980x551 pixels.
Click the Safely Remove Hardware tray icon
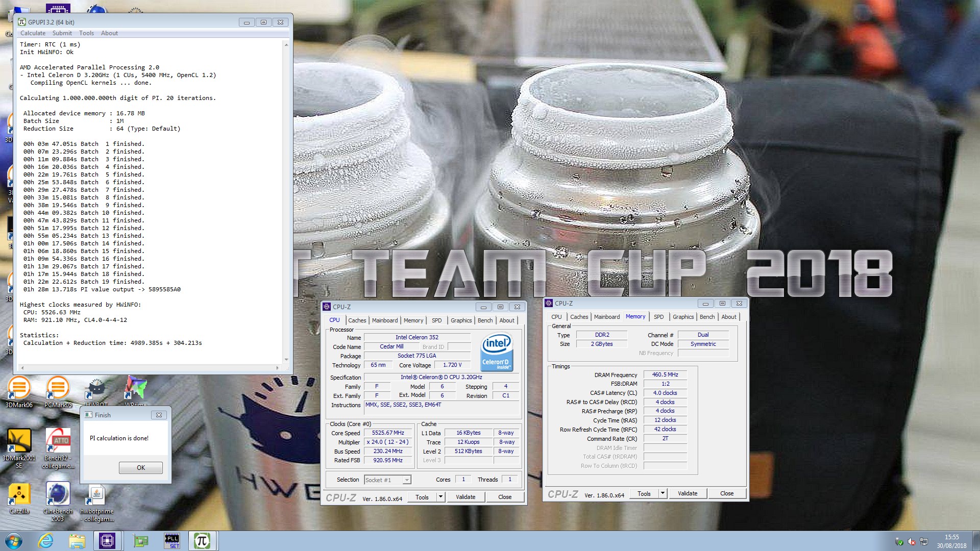[899, 542]
